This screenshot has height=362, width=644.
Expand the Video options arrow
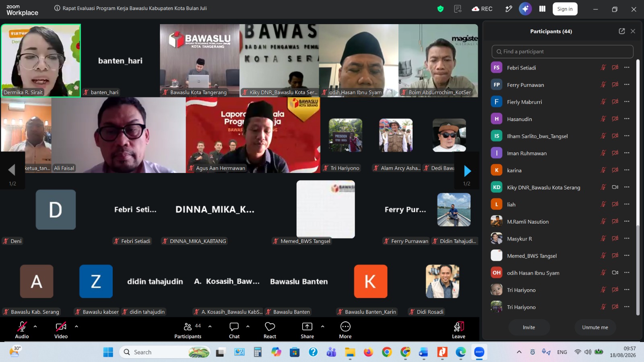click(76, 326)
